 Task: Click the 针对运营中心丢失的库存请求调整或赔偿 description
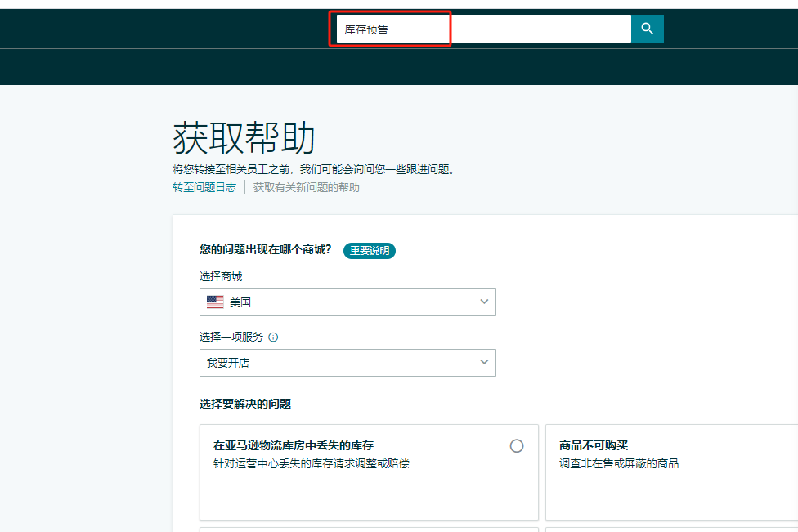[x=311, y=463]
